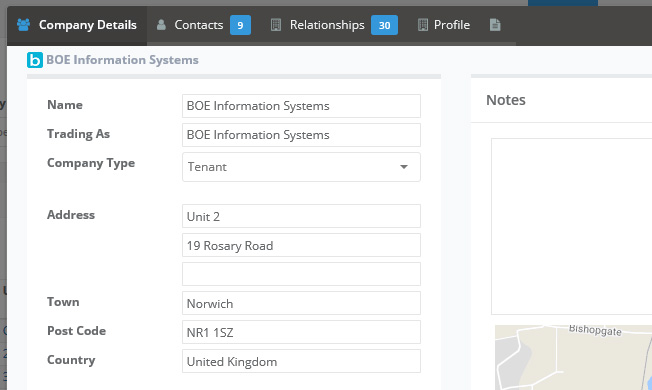The image size is (652, 390).
Task: Edit the 'Unit 2' address line
Action: 301,216
